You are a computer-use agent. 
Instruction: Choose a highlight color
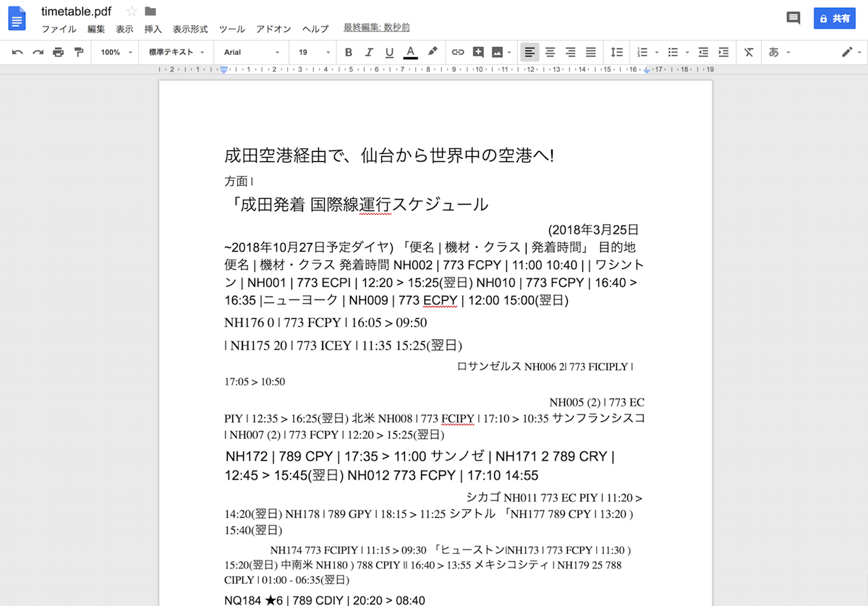[433, 52]
